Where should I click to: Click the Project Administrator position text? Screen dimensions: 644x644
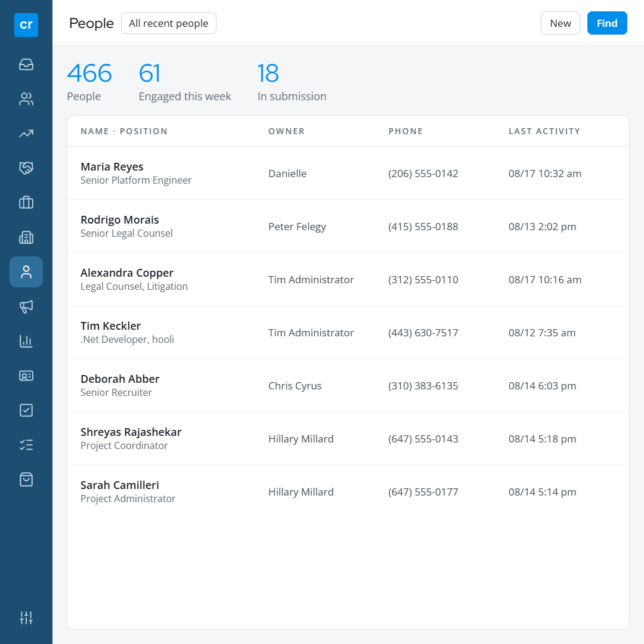(x=128, y=499)
